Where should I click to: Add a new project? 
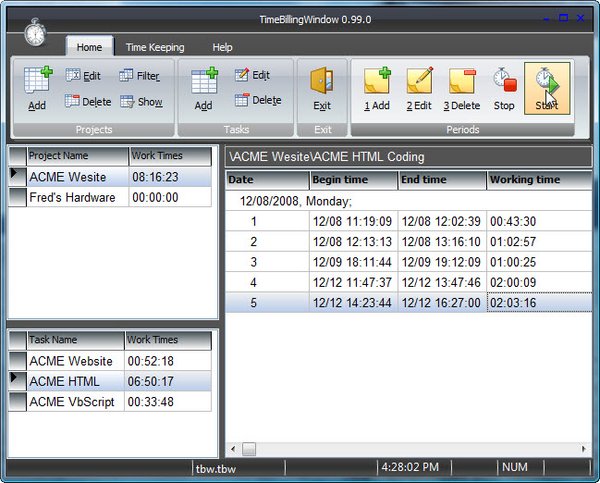coord(38,88)
